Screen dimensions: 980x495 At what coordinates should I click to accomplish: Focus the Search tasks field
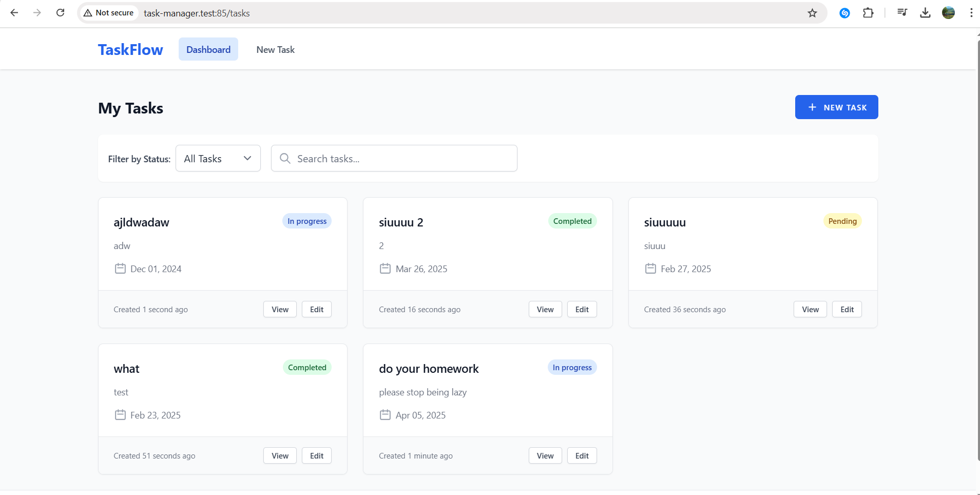coord(394,158)
